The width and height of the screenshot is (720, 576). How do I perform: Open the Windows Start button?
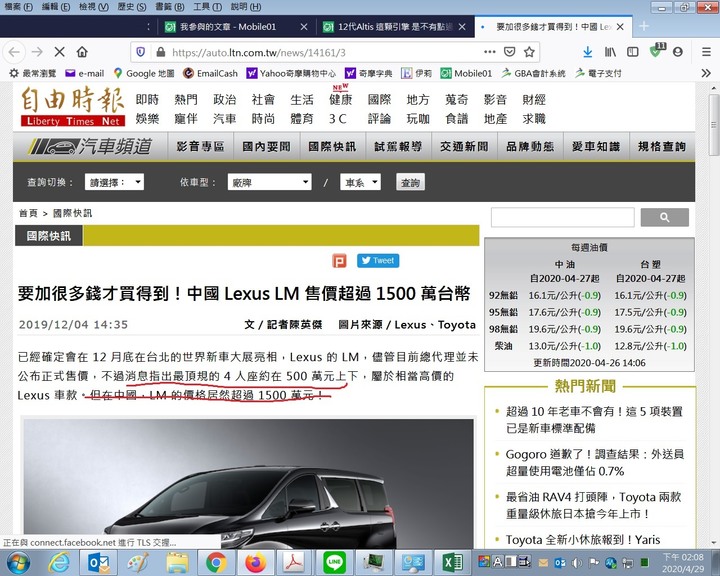[x=18, y=563]
